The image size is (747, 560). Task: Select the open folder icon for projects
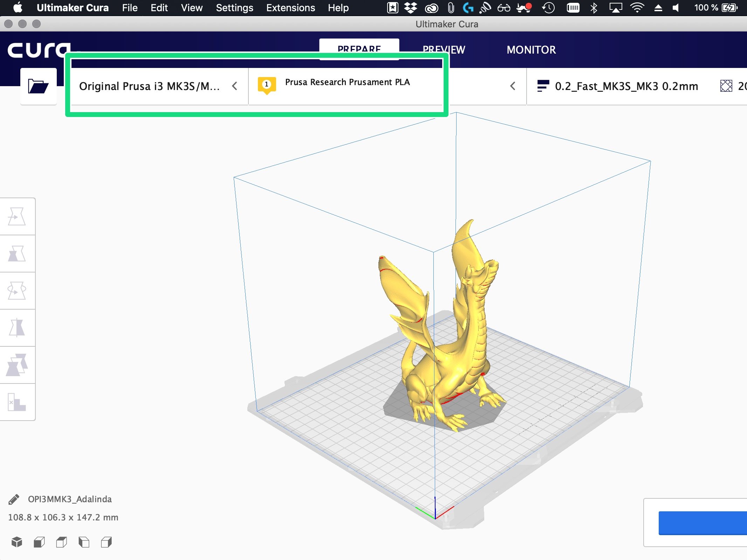[x=37, y=86]
